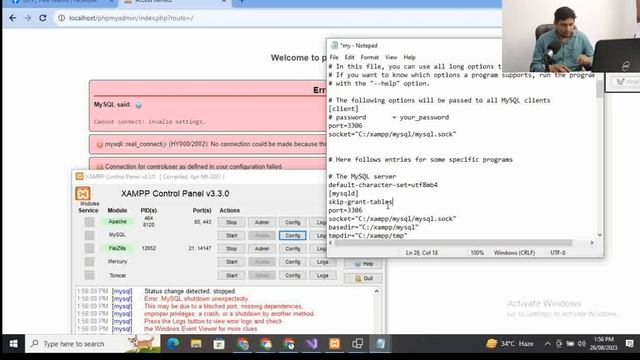View site information icon in address bar
640x360 pixels.
point(61,18)
